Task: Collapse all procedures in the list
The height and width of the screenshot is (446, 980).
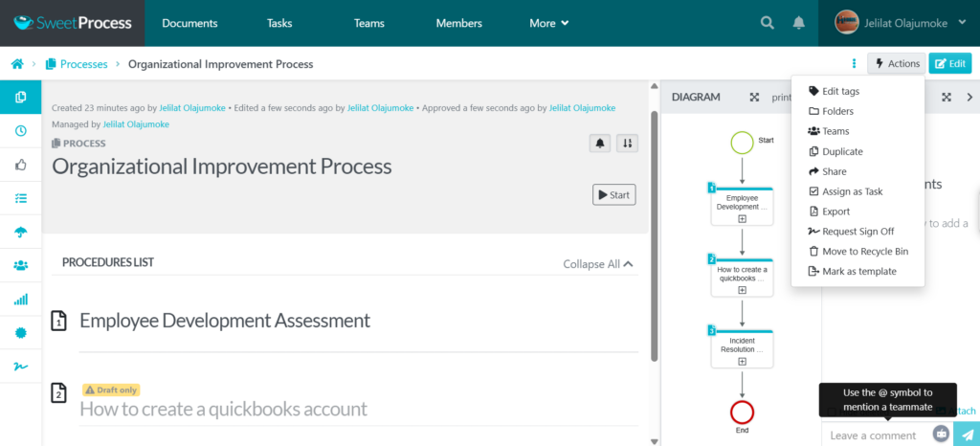Action: 598,263
